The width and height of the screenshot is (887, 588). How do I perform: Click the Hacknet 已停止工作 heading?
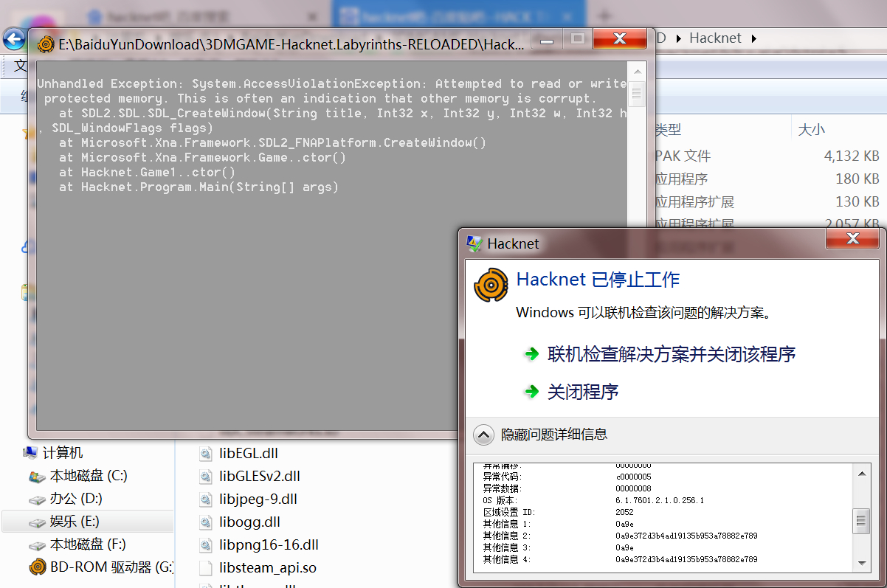coord(598,280)
